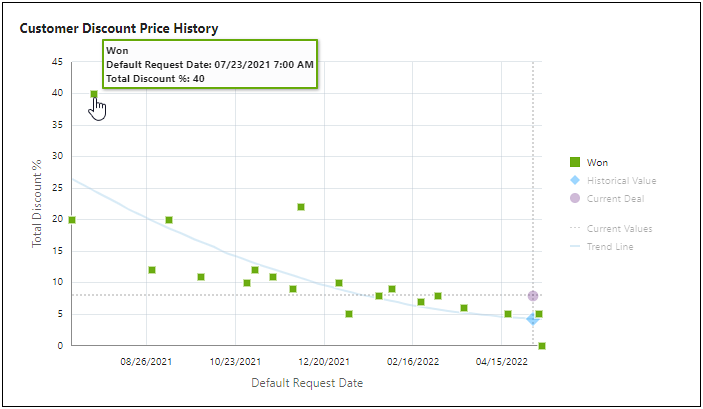Click the purple Current Deal legend circle
This screenshot has height=409, width=703.
[575, 198]
